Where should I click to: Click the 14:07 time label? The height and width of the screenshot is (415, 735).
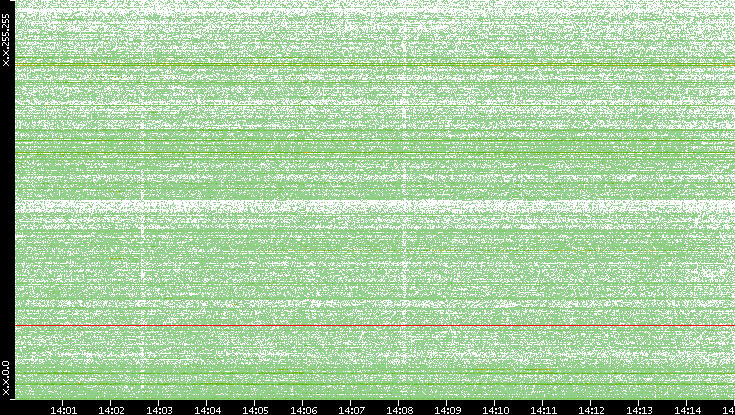click(x=352, y=410)
